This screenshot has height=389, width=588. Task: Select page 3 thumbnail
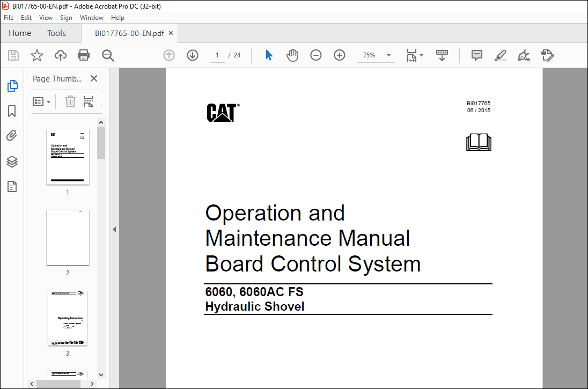(68, 318)
